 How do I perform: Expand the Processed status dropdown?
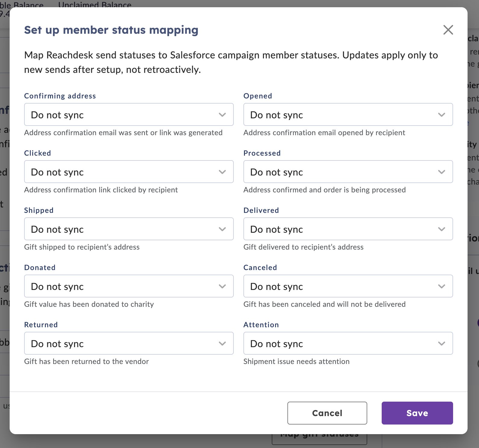[x=348, y=172]
